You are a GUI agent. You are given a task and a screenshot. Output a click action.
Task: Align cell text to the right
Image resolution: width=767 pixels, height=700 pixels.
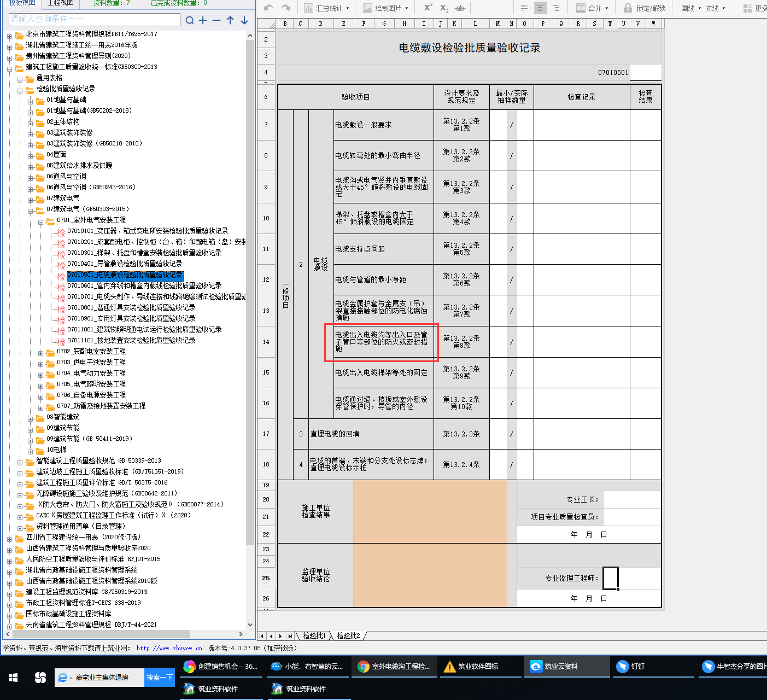556,8
